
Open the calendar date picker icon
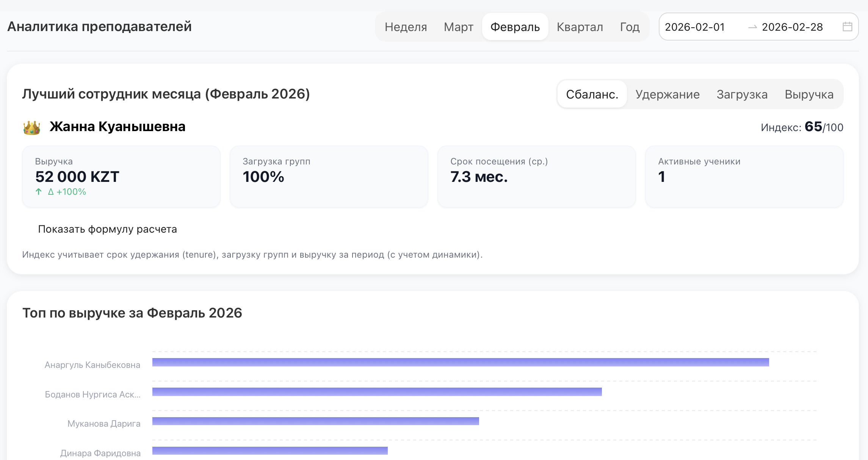[x=847, y=27]
